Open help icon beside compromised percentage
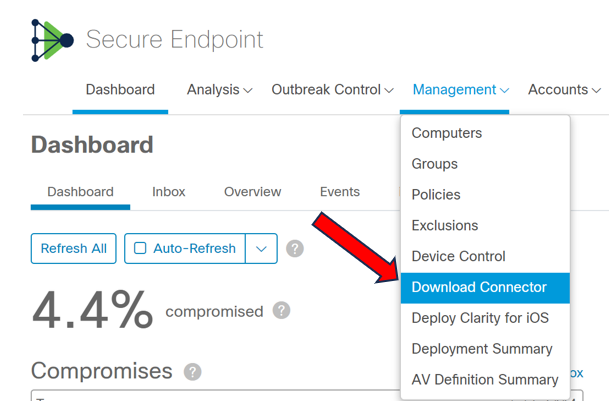The height and width of the screenshot is (412, 609). 282,311
